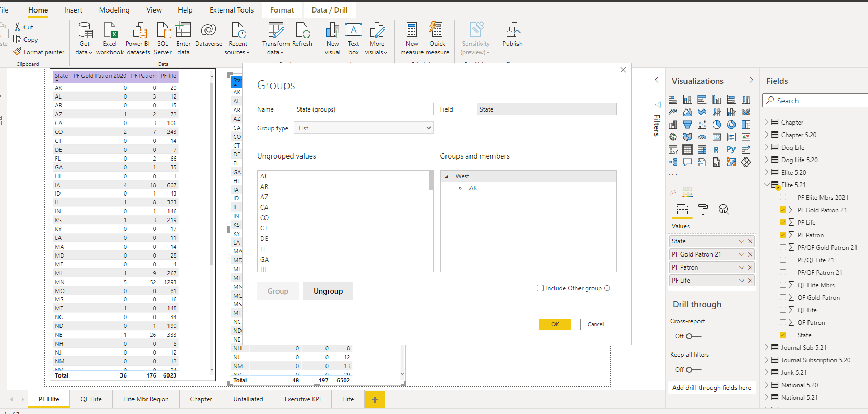Viewport: 868px width, 414px height.
Task: Click the OK button in Groups dialog
Action: click(x=555, y=324)
